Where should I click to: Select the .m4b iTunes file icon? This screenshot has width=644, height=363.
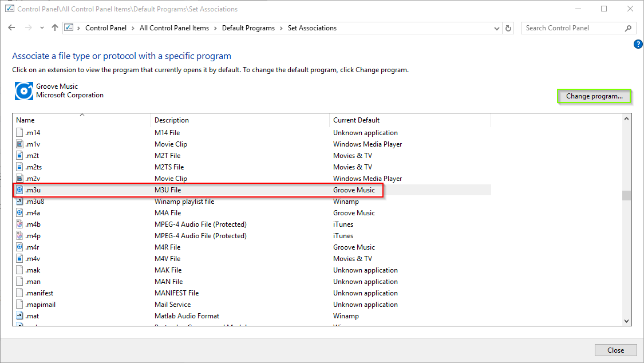(x=19, y=224)
